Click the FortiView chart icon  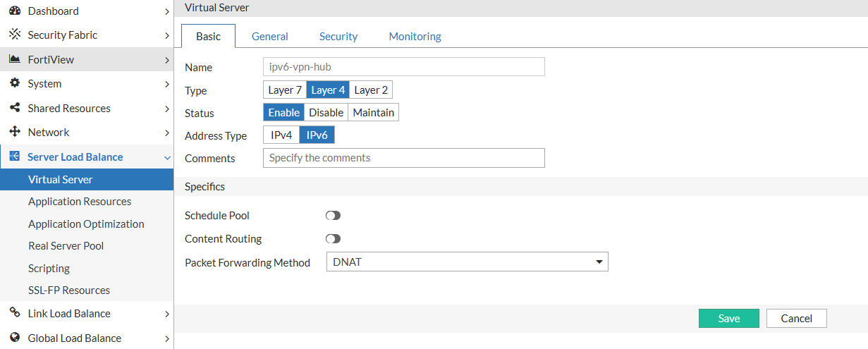pos(14,59)
